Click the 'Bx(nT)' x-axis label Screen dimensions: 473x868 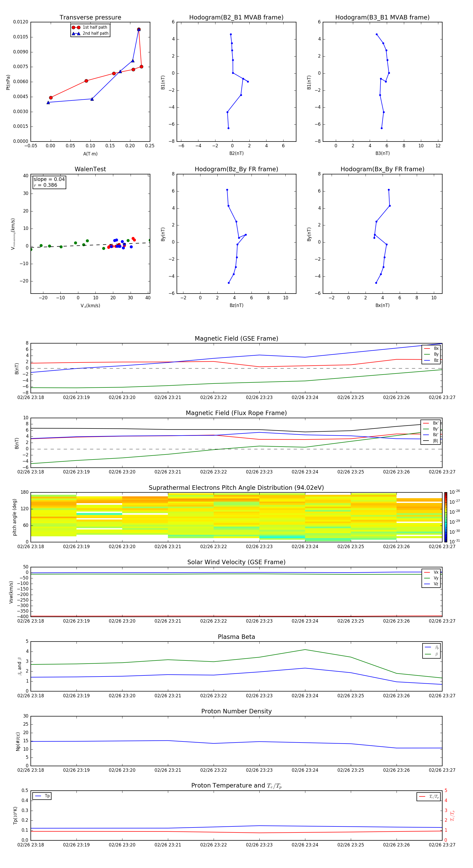[382, 305]
